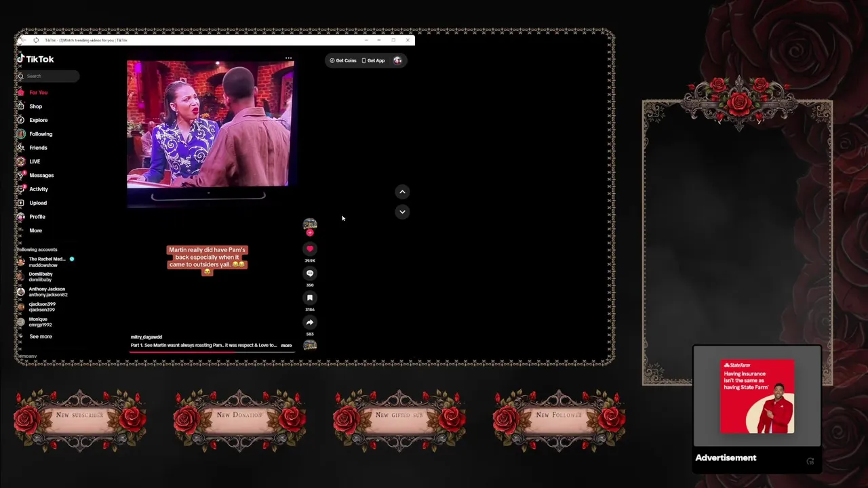Go to the next video with down arrow
868x488 pixels.
pyautogui.click(x=402, y=211)
